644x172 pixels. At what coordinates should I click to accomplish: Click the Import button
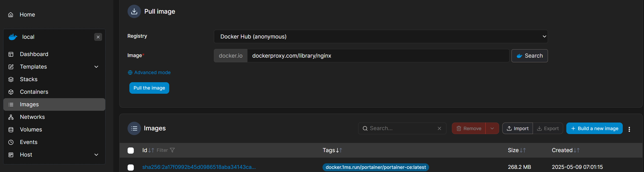[x=518, y=128]
